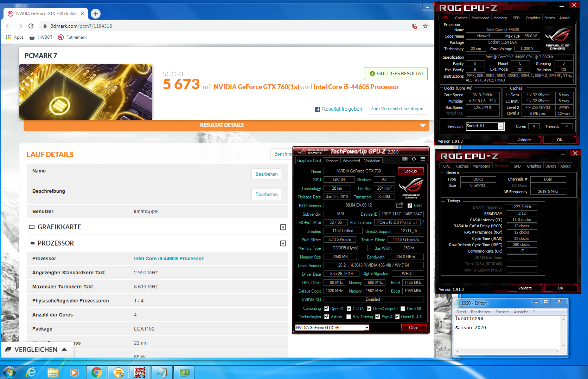
Task: Open Format menu in Editor
Action: 502,312
